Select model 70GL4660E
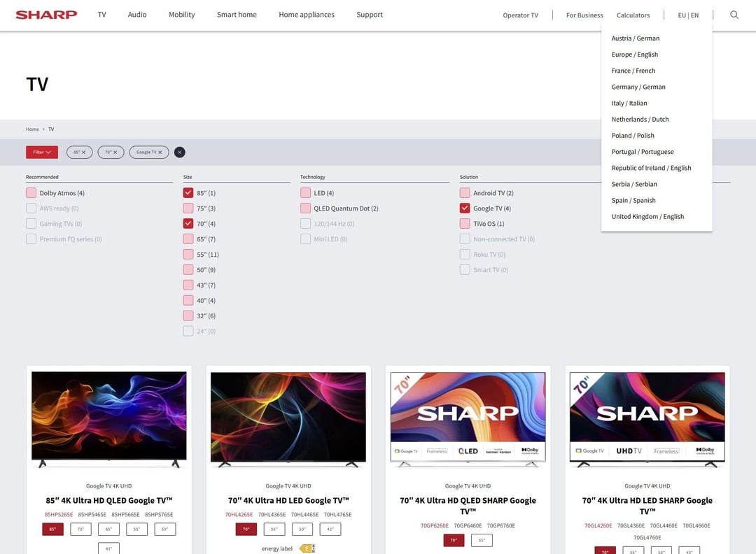756x554 pixels. coord(696,526)
